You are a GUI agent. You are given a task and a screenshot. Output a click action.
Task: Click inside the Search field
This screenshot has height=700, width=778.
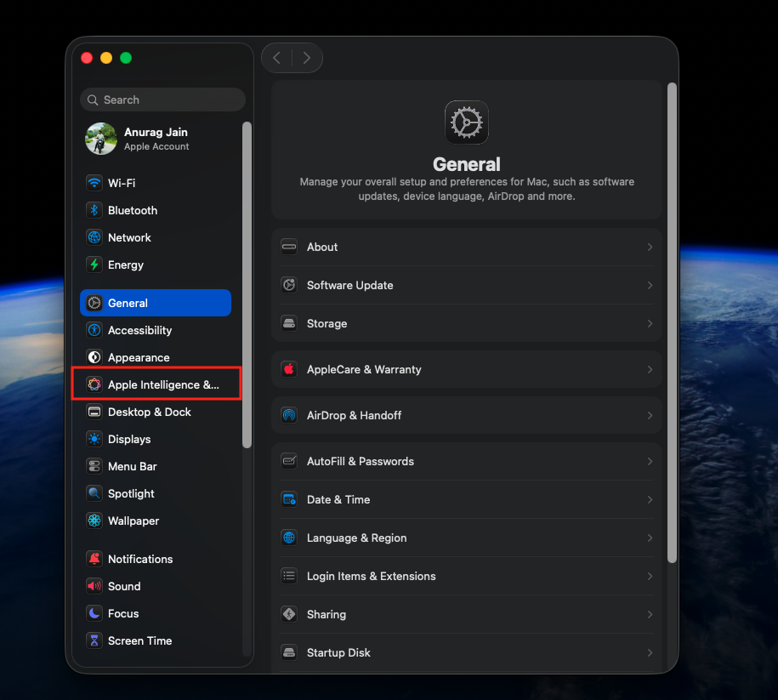click(162, 100)
